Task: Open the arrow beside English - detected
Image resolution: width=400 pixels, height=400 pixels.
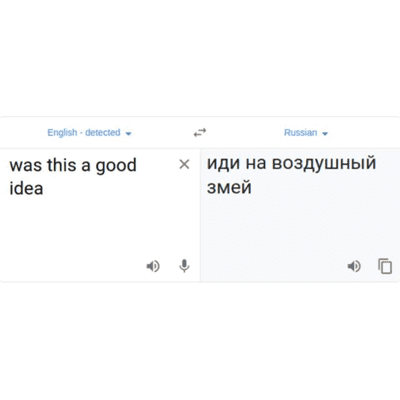Action: (128, 134)
